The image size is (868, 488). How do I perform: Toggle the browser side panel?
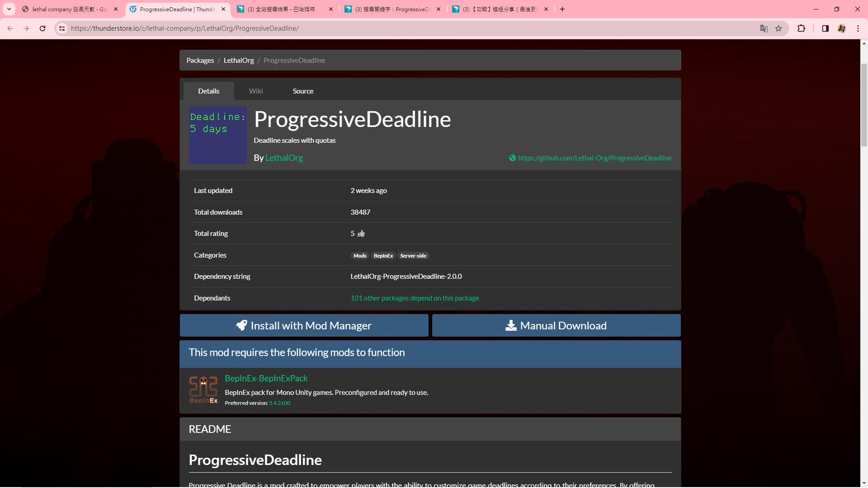point(825,28)
